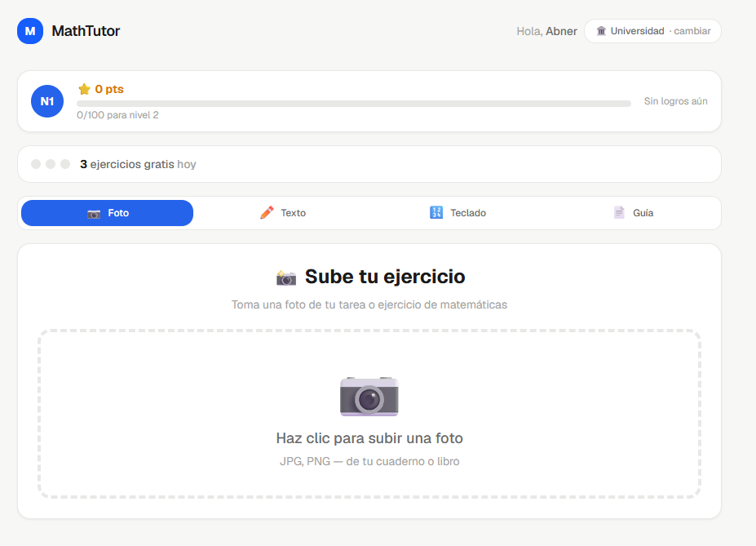Click the MathTutor title text
Viewport: 756px width, 546px height.
click(x=86, y=31)
